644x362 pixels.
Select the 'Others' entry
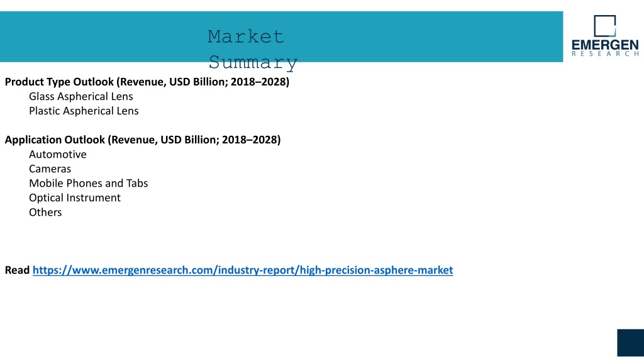(x=45, y=212)
